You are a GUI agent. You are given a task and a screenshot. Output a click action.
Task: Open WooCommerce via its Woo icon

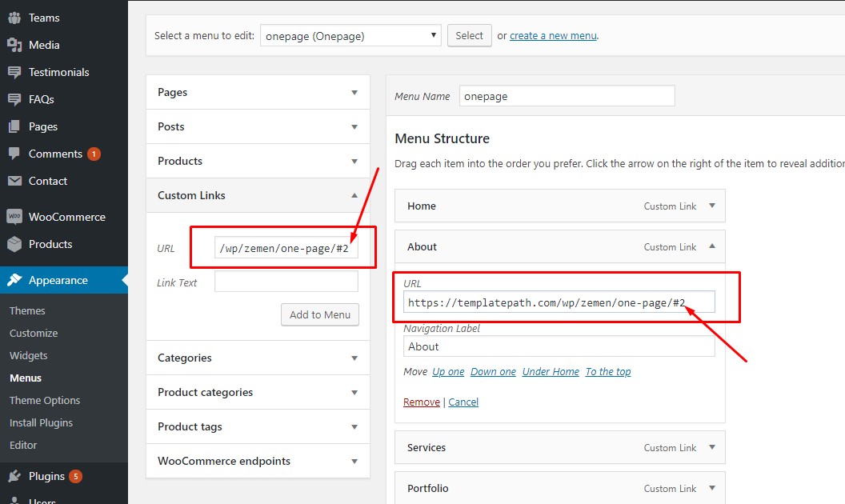pyautogui.click(x=14, y=217)
